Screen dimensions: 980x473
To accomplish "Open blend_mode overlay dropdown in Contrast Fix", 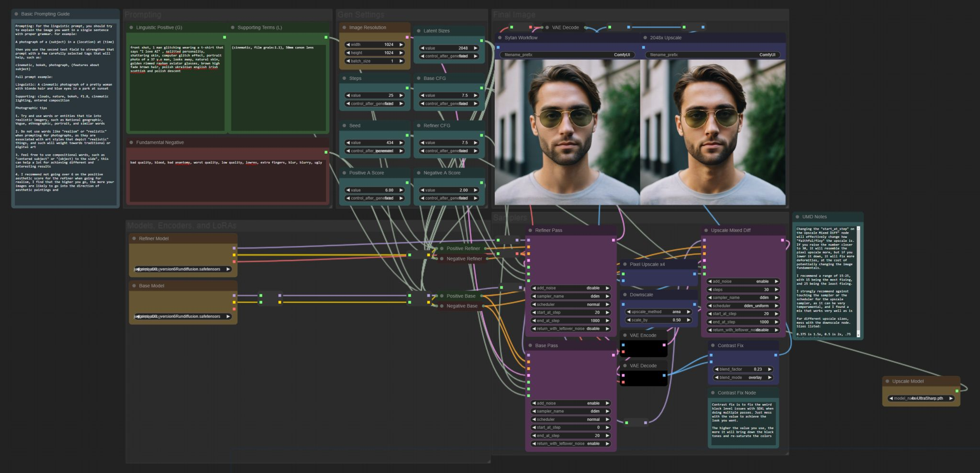I will (x=743, y=378).
